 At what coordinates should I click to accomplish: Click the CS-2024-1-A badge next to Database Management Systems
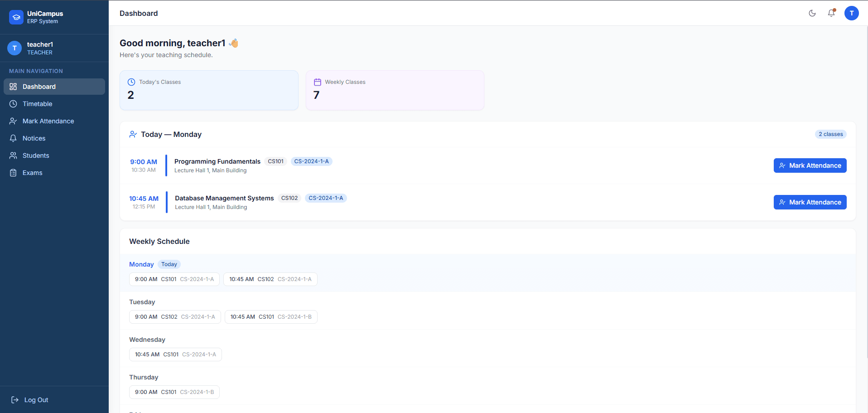click(326, 198)
